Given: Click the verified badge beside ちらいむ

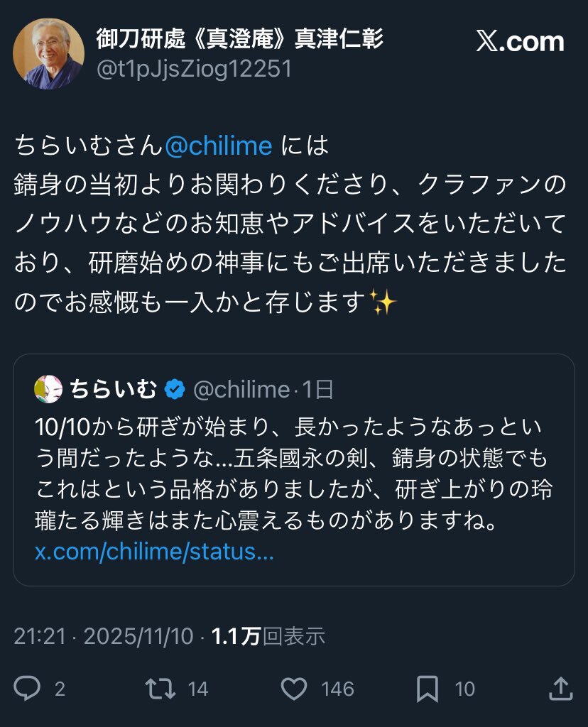Looking at the screenshot, I should 175,389.
